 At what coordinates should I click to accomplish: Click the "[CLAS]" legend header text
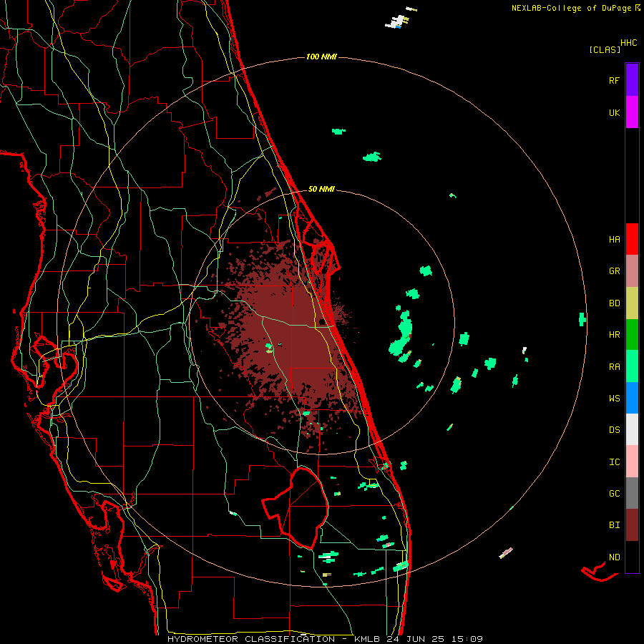605,50
